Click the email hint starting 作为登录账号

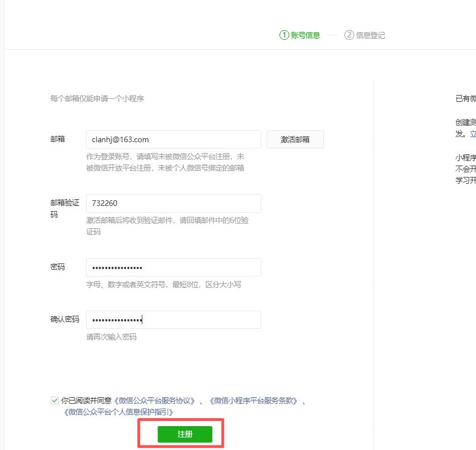[166, 162]
